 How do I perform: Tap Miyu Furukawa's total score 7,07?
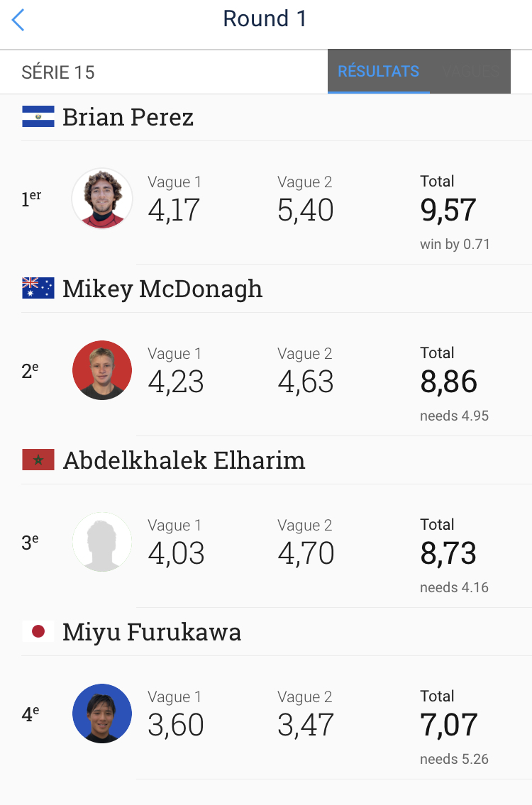coord(448,726)
